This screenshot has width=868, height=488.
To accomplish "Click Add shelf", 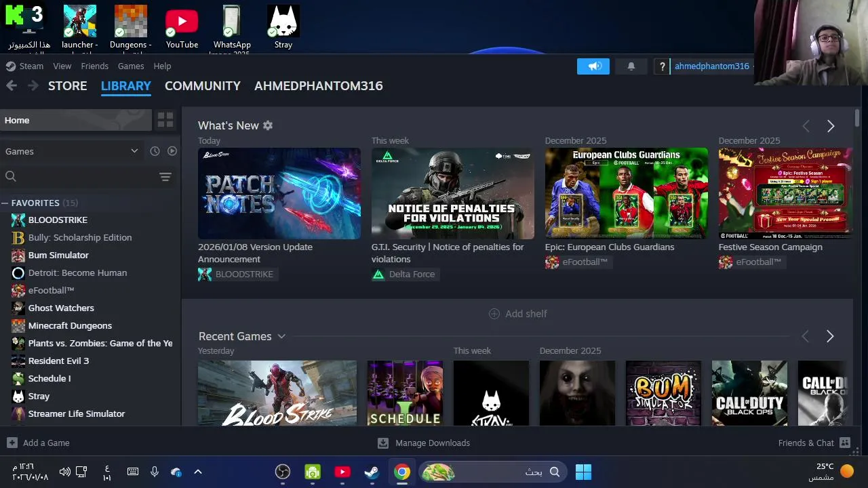I will point(518,314).
